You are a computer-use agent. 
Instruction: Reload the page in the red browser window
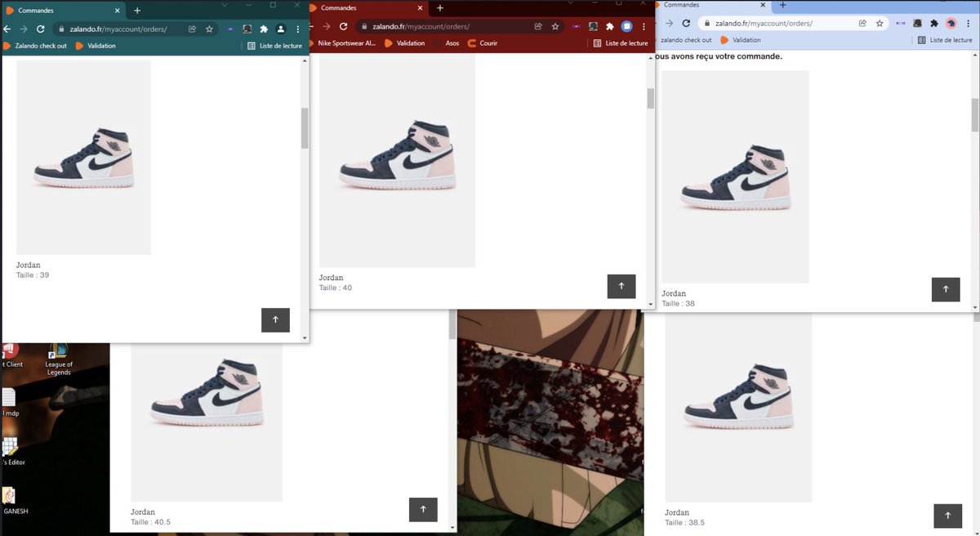point(343,26)
